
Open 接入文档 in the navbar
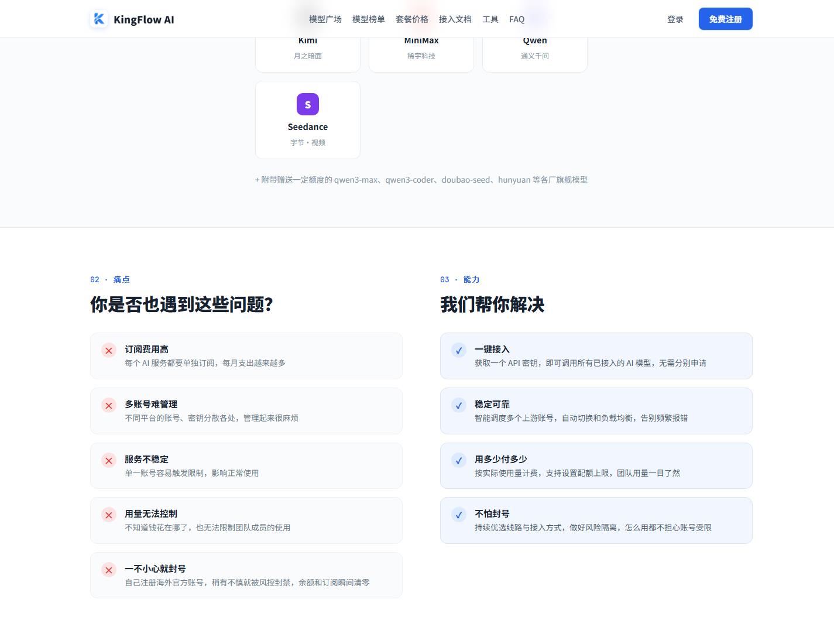[x=455, y=19]
